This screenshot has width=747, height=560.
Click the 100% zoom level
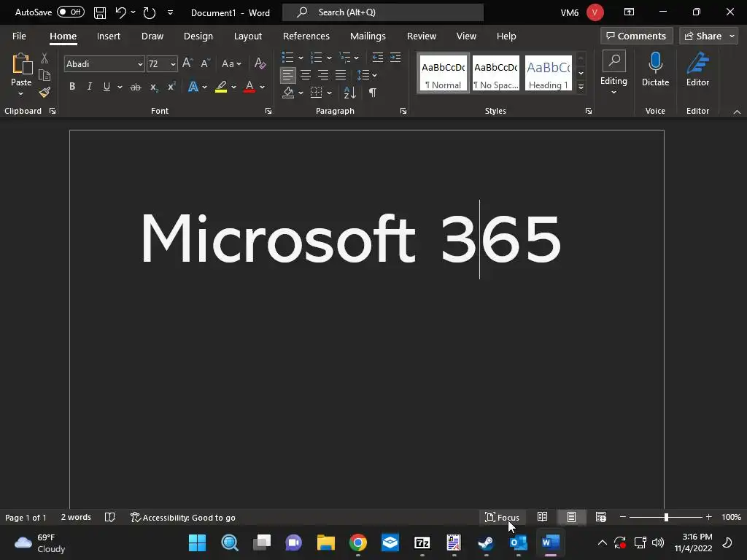(731, 517)
